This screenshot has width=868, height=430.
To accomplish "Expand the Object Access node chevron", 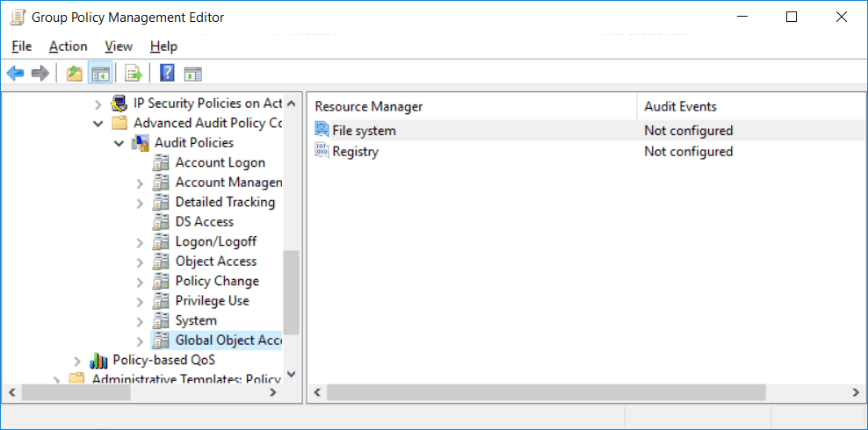I will tap(140, 262).
